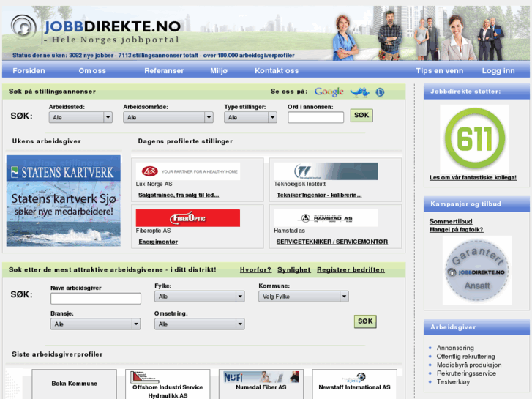Expand the Bransje dropdown
532x399 pixels.
coord(95,324)
